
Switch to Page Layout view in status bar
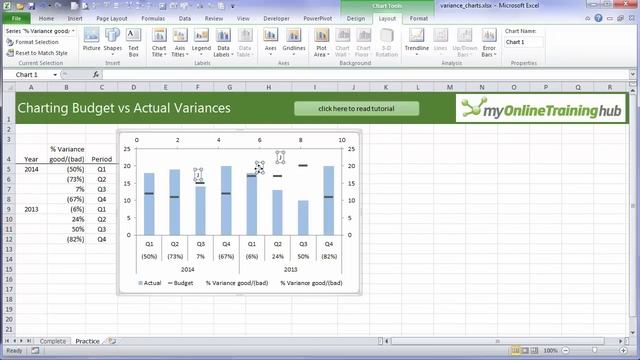coord(525,350)
